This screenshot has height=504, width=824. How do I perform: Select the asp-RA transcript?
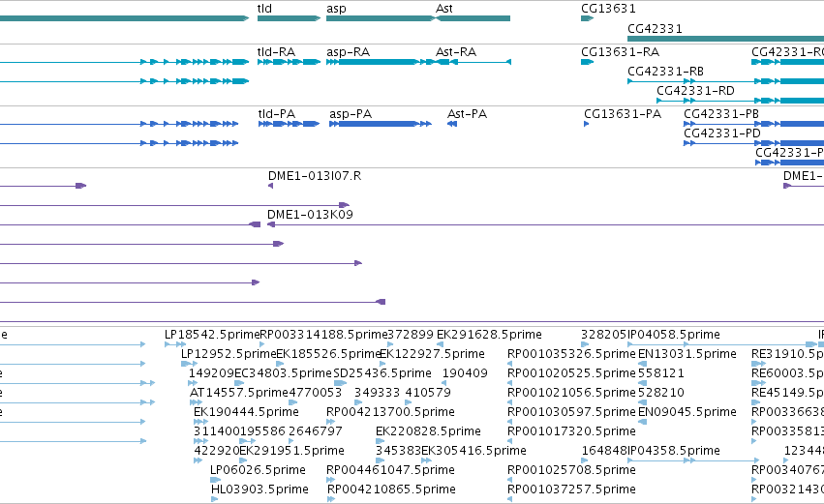(x=381, y=62)
